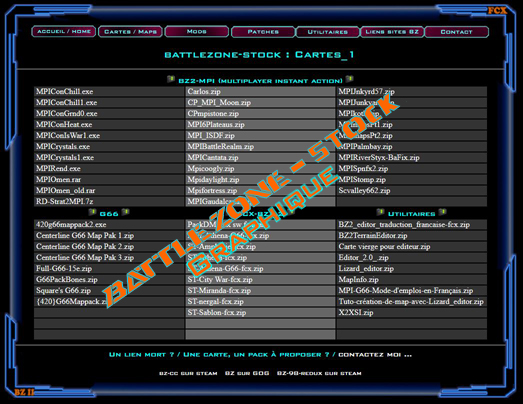Click the BZ II logo in the corner
The image size is (523, 404).
tap(24, 392)
